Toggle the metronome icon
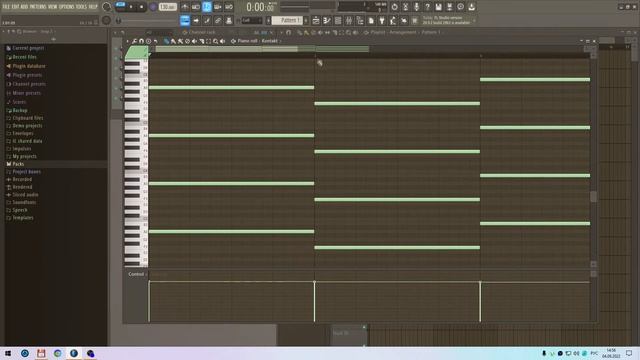640x360 pixels. click(185, 7)
